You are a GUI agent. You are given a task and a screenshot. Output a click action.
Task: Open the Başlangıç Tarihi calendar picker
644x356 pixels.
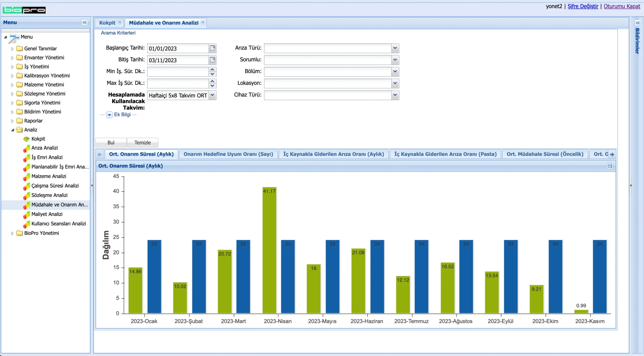pyautogui.click(x=213, y=48)
